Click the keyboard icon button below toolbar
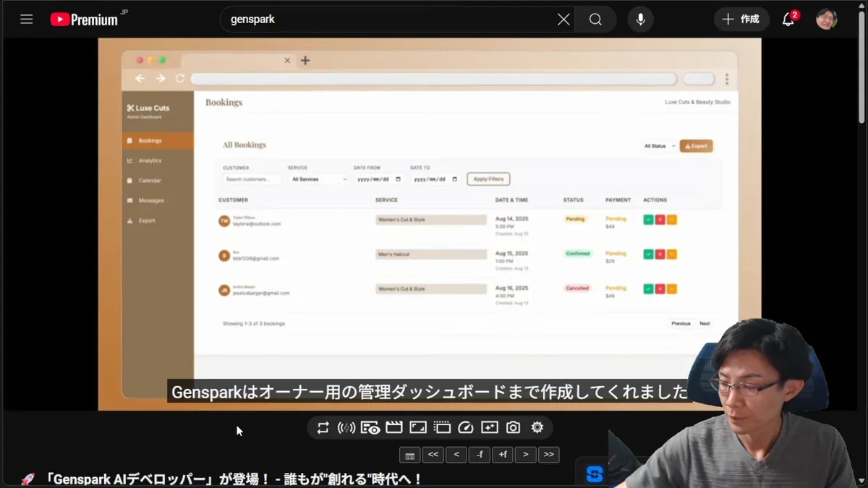This screenshot has width=868, height=488. (409, 455)
